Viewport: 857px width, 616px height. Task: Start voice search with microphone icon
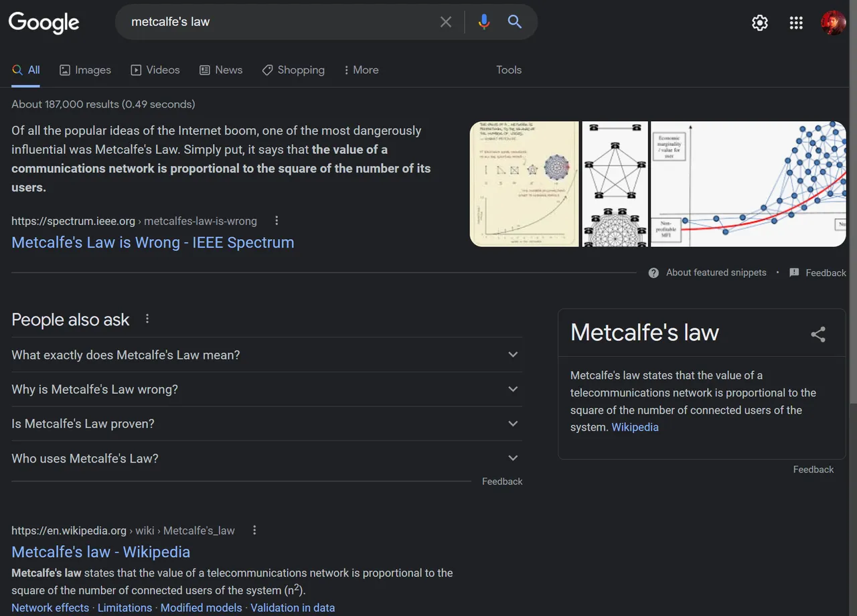click(x=484, y=22)
